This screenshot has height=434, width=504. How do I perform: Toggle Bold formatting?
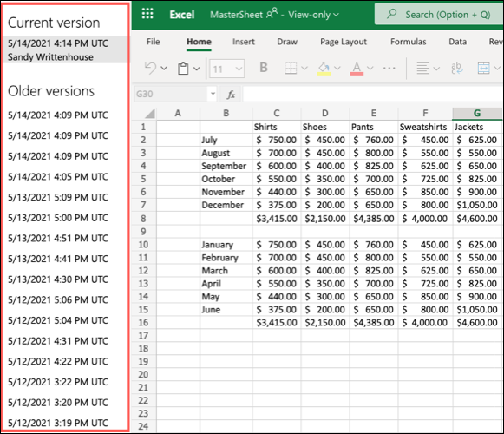[x=264, y=68]
